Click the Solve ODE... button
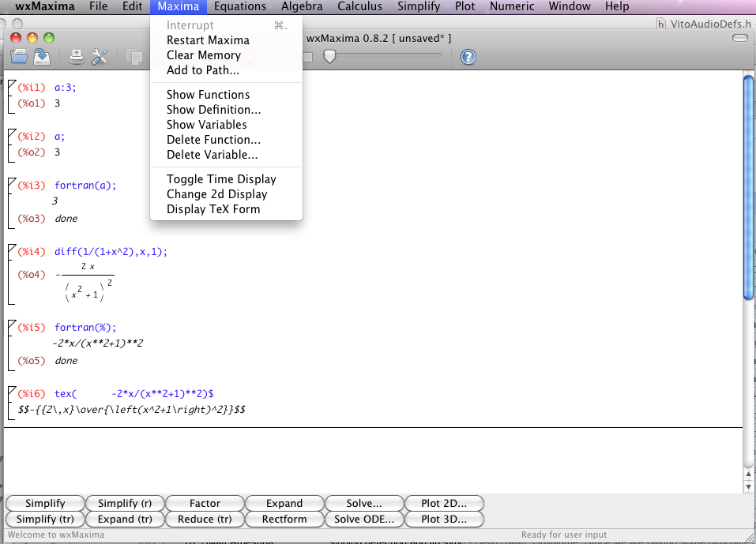The height and width of the screenshot is (544, 756). [x=364, y=519]
